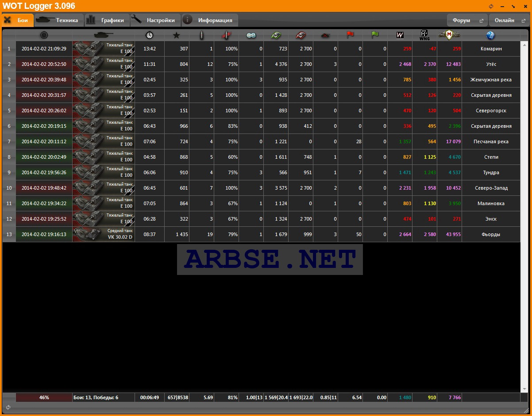Sort by the M medal efficiency icon
532x416 pixels.
pos(449,35)
